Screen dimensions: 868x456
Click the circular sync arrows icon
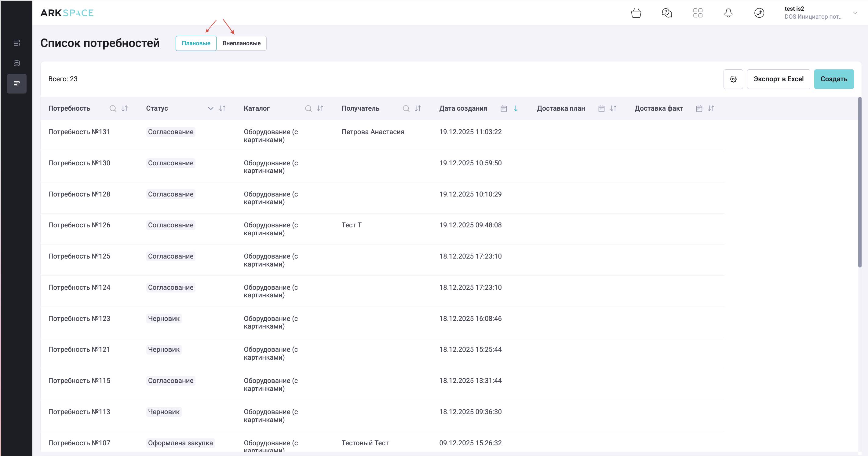click(x=759, y=13)
